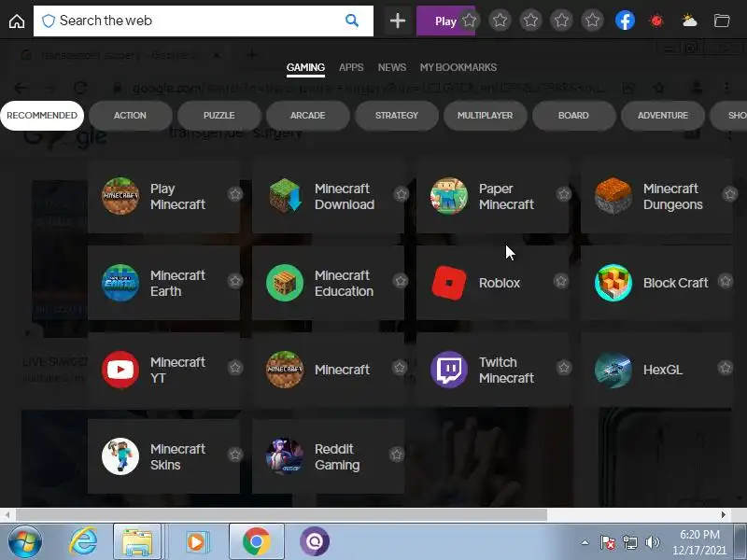Click the plus add-tab icon
Image resolution: width=747 pixels, height=560 pixels.
click(398, 21)
